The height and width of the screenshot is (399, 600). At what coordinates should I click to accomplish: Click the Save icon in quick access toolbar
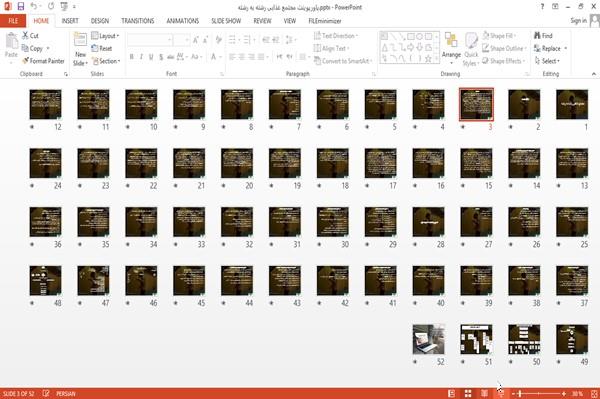pos(21,7)
